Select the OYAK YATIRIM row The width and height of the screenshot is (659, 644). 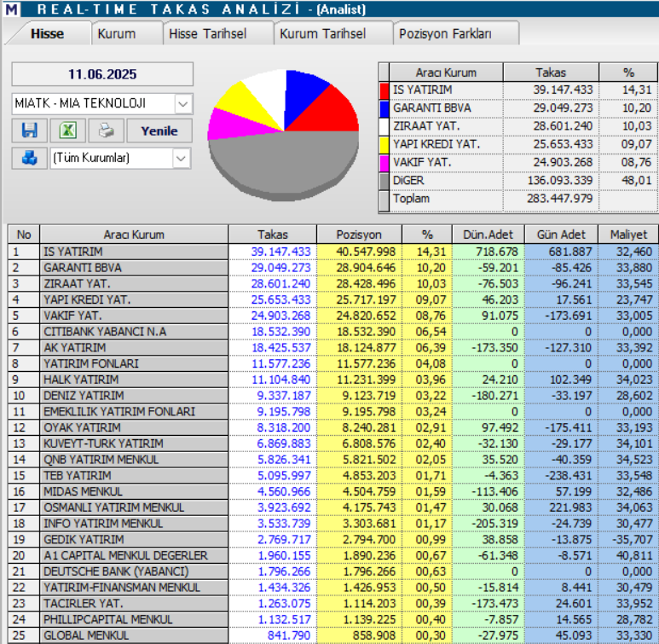point(333,427)
